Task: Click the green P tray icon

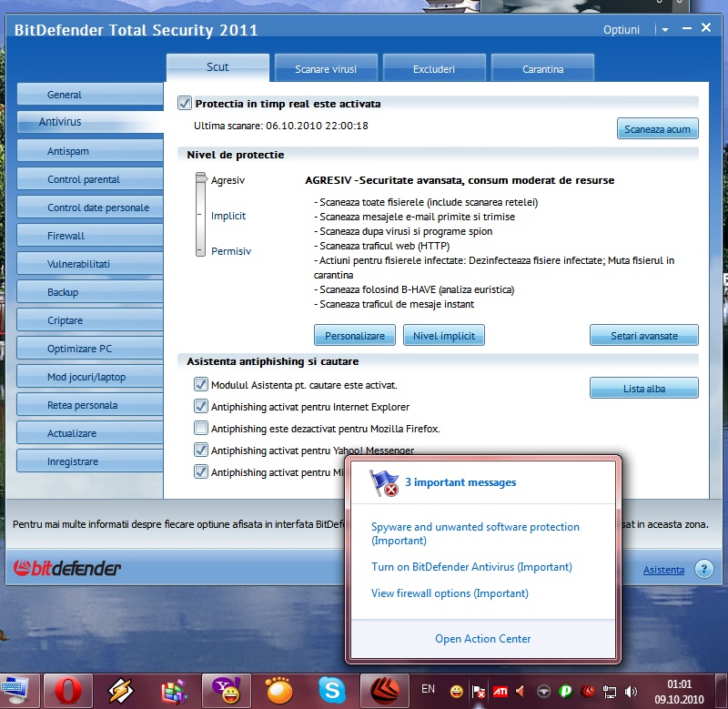Action: [x=565, y=692]
